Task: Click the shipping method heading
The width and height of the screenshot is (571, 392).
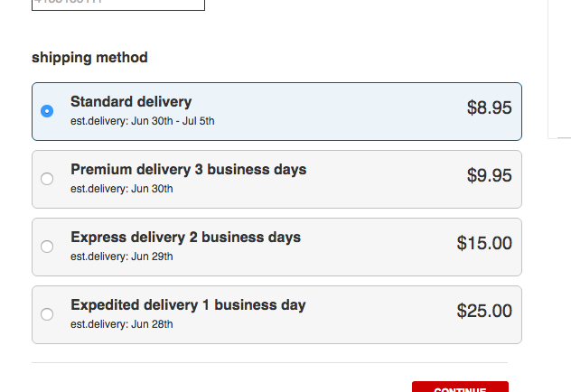Action: (x=89, y=58)
